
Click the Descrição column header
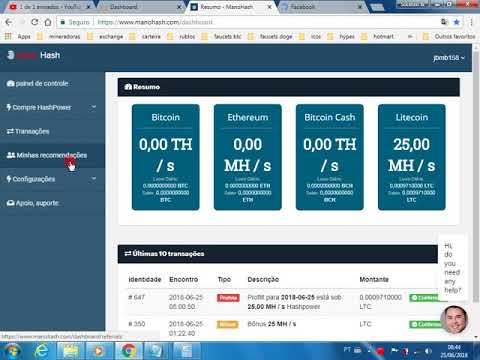[x=263, y=279]
